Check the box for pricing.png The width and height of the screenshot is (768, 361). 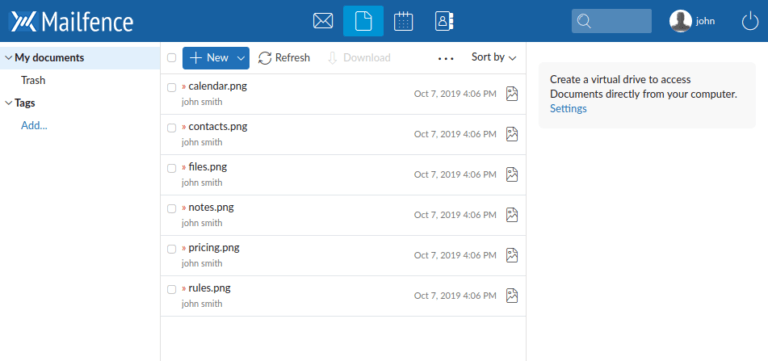171,249
